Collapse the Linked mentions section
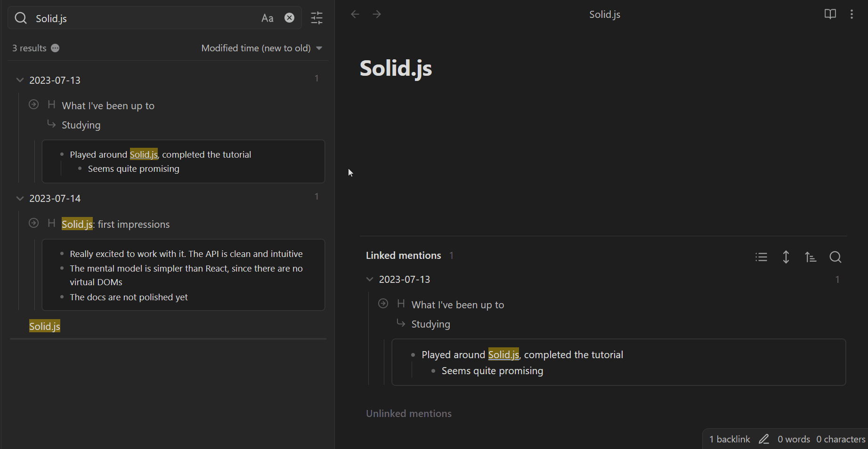This screenshot has width=868, height=449. [x=404, y=256]
